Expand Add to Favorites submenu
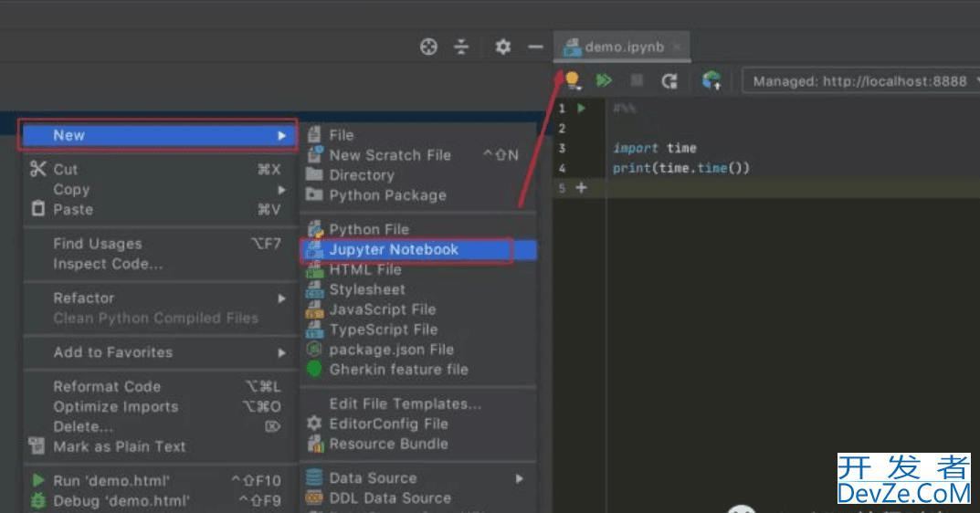 pyautogui.click(x=158, y=352)
